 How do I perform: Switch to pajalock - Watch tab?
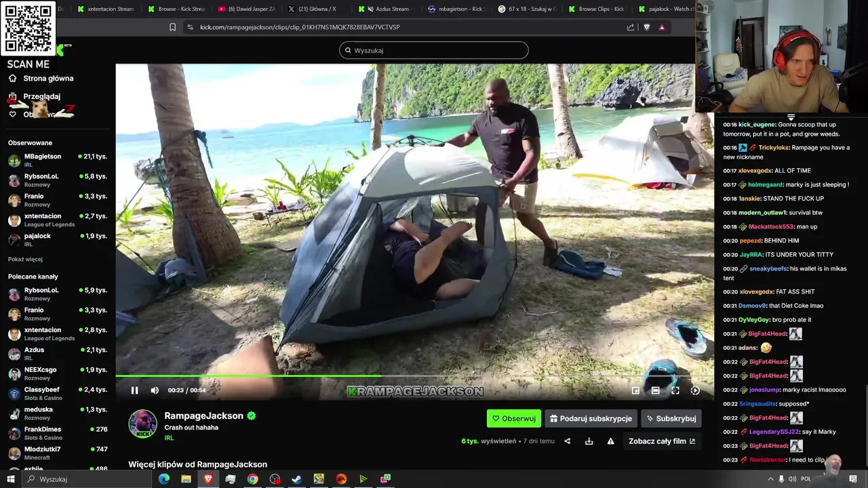[x=666, y=9]
